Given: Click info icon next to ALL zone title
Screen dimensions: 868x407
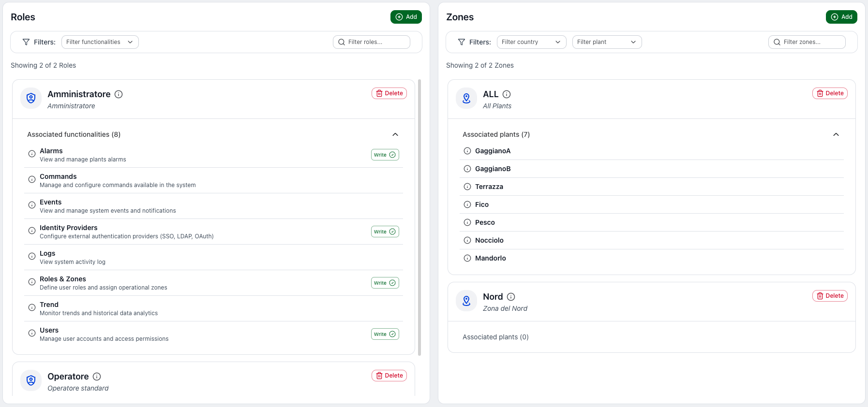Looking at the screenshot, I should point(507,94).
